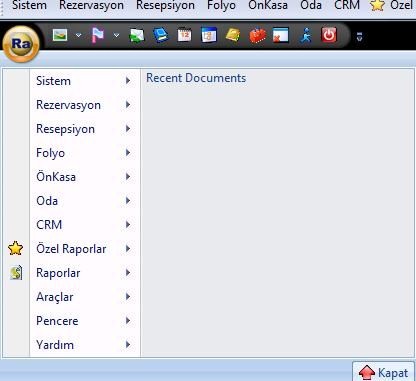The width and height of the screenshot is (416, 381).
Task: Click the yellow notepad toolbar icon
Action: (x=233, y=35)
